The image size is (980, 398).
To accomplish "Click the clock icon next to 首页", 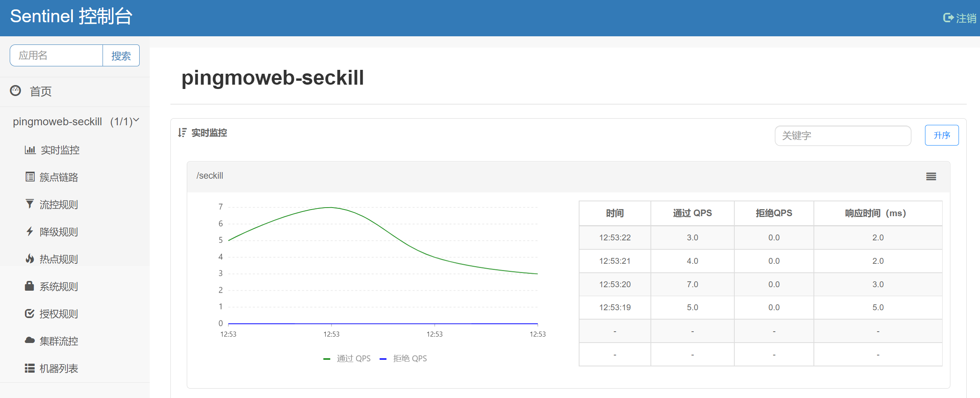I will coord(15,91).
